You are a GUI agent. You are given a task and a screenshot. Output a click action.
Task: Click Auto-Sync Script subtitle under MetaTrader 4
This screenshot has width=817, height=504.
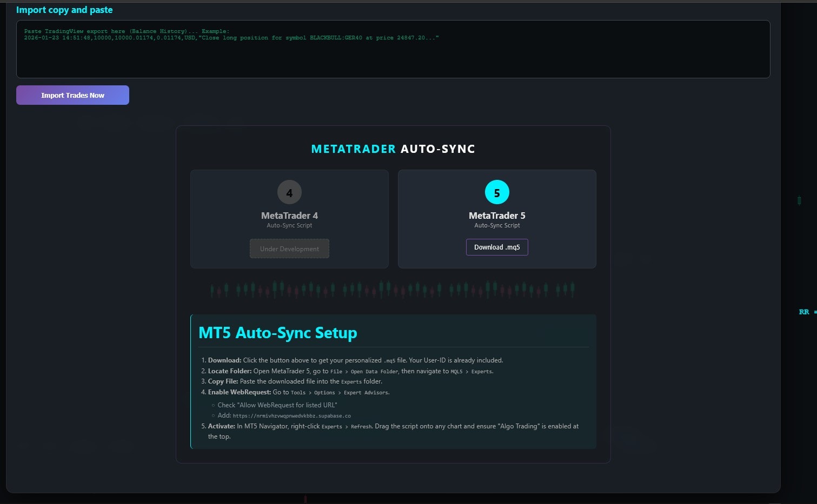[x=289, y=225]
